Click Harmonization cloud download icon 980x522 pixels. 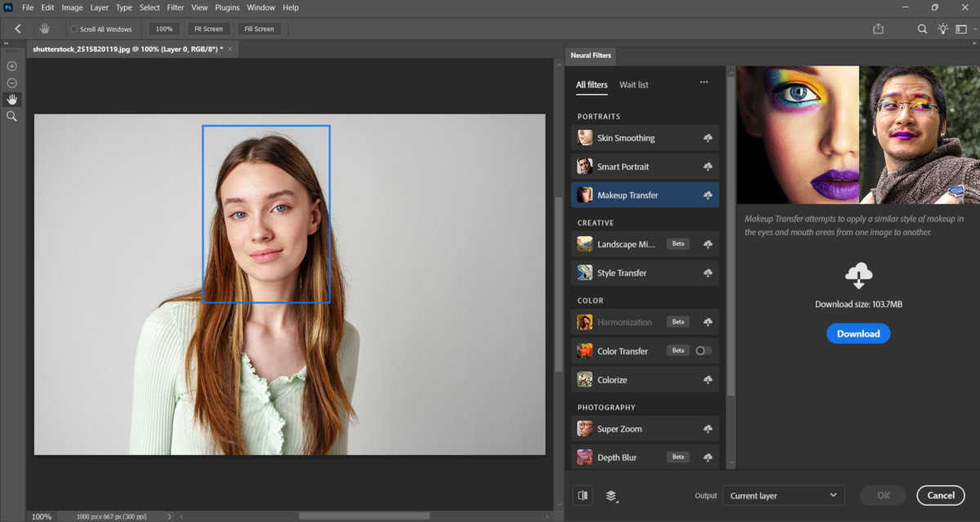pos(708,322)
